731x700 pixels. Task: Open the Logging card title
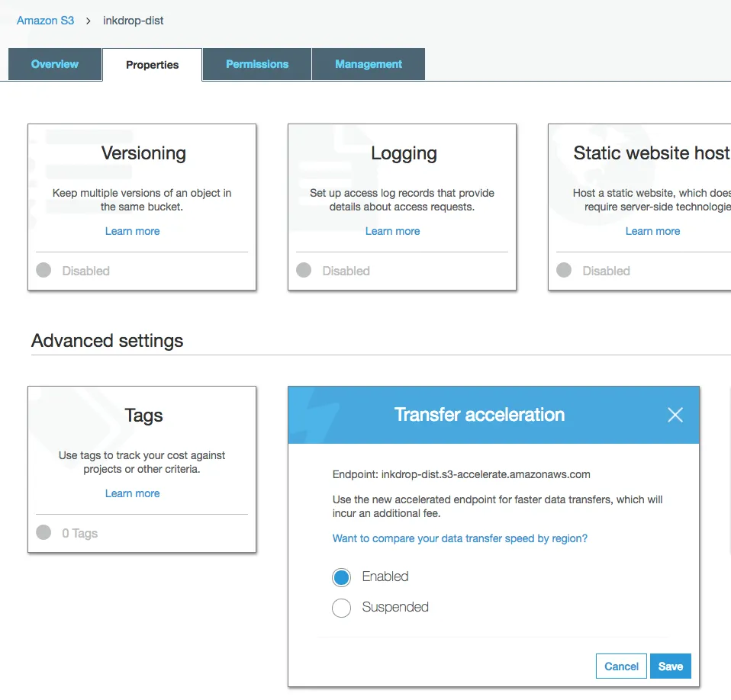[404, 153]
